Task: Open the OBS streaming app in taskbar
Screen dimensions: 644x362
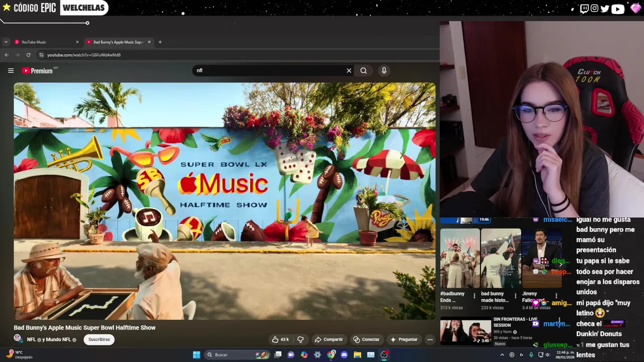Action: pyautogui.click(x=384, y=355)
